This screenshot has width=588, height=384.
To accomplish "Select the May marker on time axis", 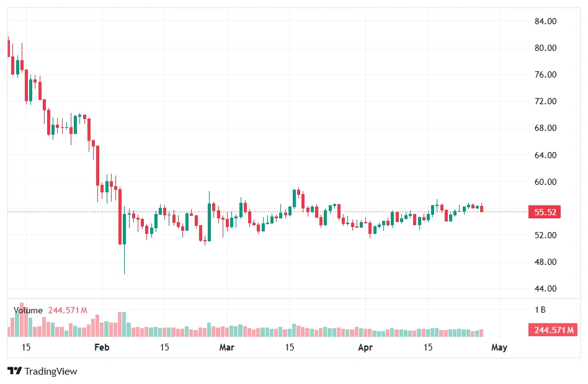I will [499, 347].
